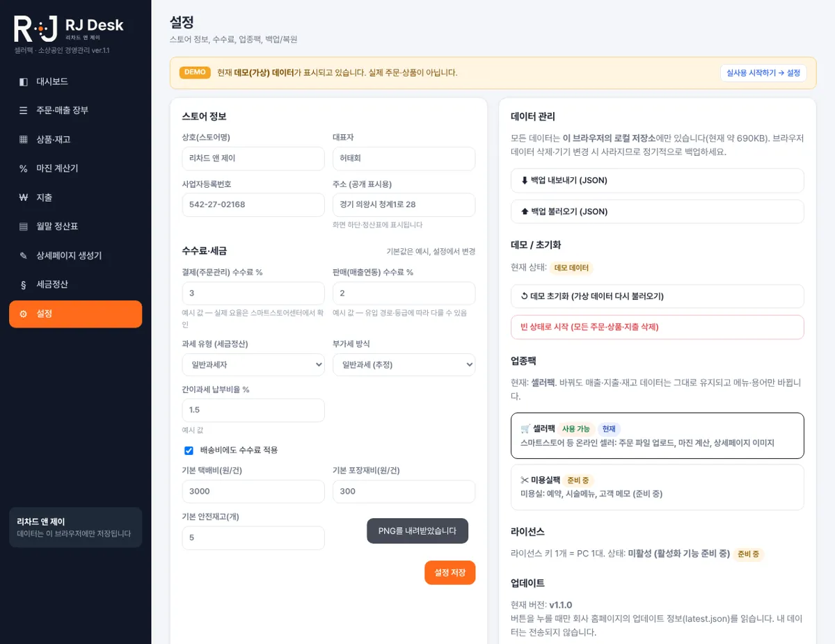Image resolution: width=835 pixels, height=644 pixels.
Task: Click the 상호(스토어명) input field
Action: pos(253,159)
